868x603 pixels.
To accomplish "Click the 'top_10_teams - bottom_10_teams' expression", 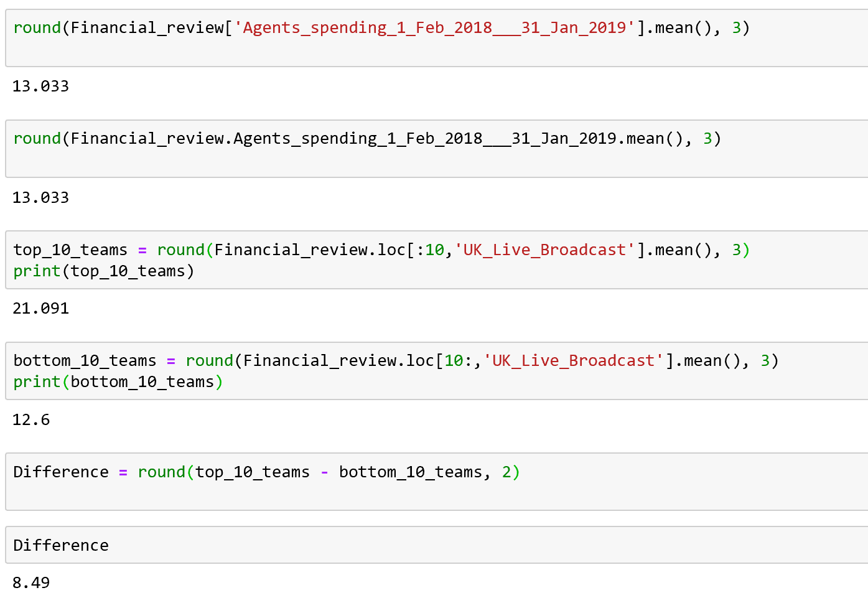I will [x=338, y=472].
